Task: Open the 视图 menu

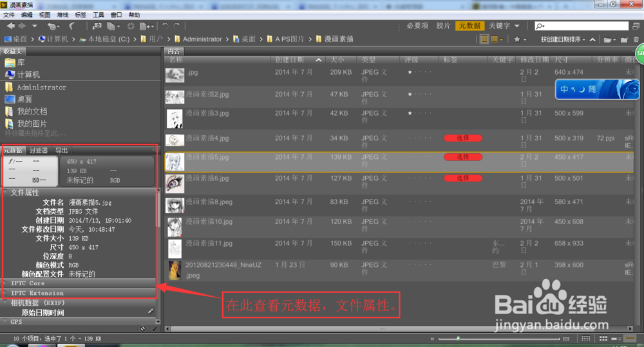Action: click(44, 15)
